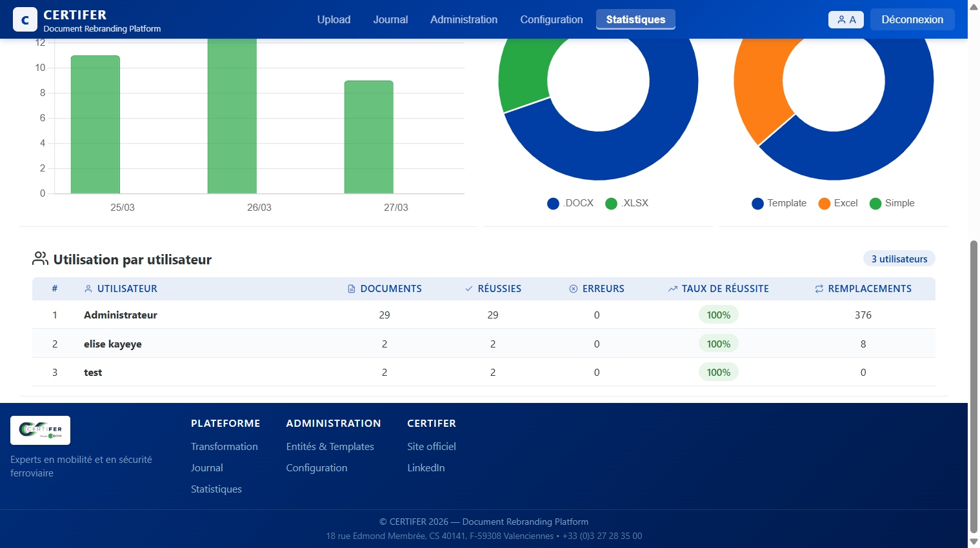Toggle the .XLSX legend entry
The width and height of the screenshot is (980, 548).
pyautogui.click(x=626, y=203)
